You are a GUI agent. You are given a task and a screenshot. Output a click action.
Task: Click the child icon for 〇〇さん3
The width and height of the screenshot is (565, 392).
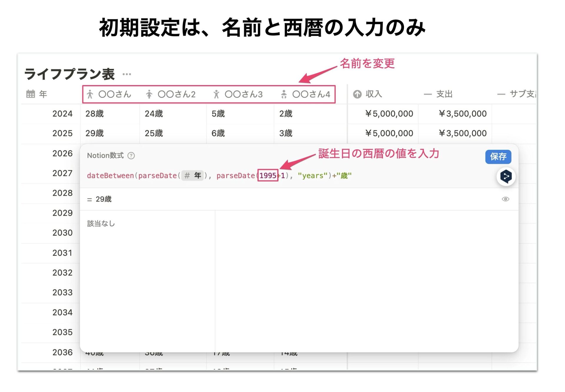[216, 94]
